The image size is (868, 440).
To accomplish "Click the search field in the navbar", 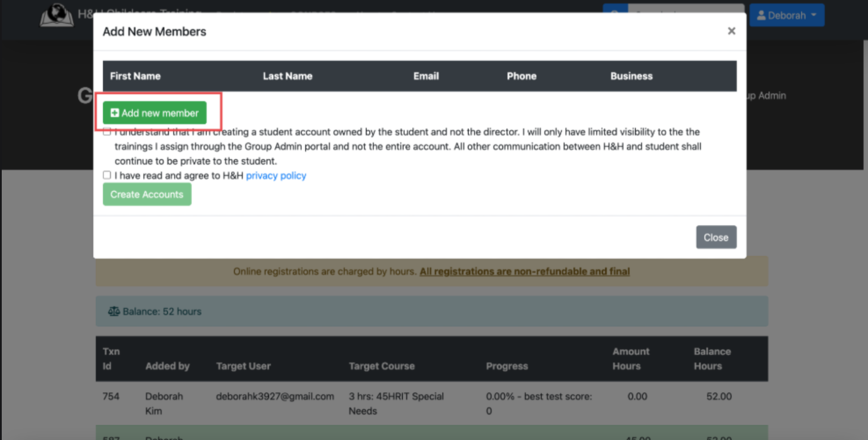I will click(685, 10).
